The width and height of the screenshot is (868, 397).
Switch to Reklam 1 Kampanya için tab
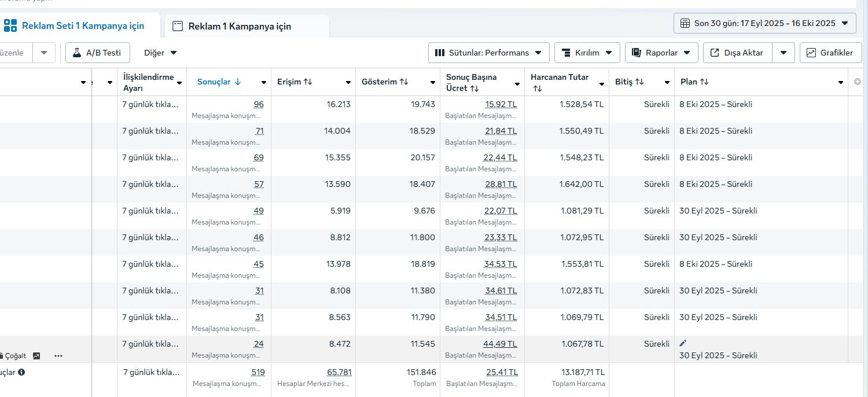[x=239, y=27]
